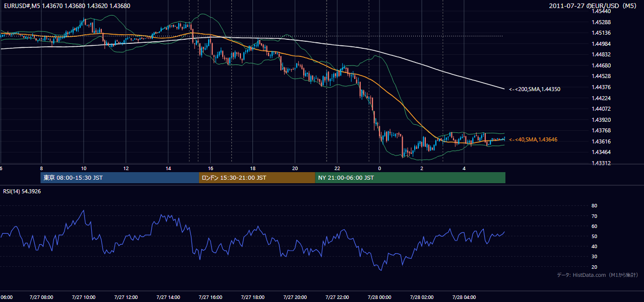Click hour label 12 under price chart
The image size is (644, 302).
126,169
